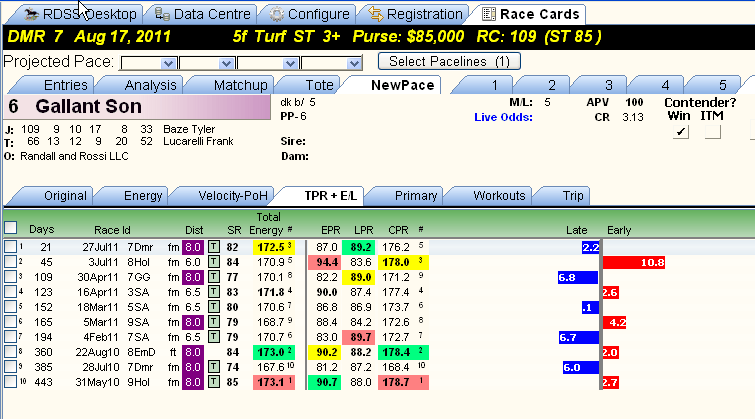Click the turf T icon on 31May10 row
Screen dimensions: 755x419
tap(214, 382)
